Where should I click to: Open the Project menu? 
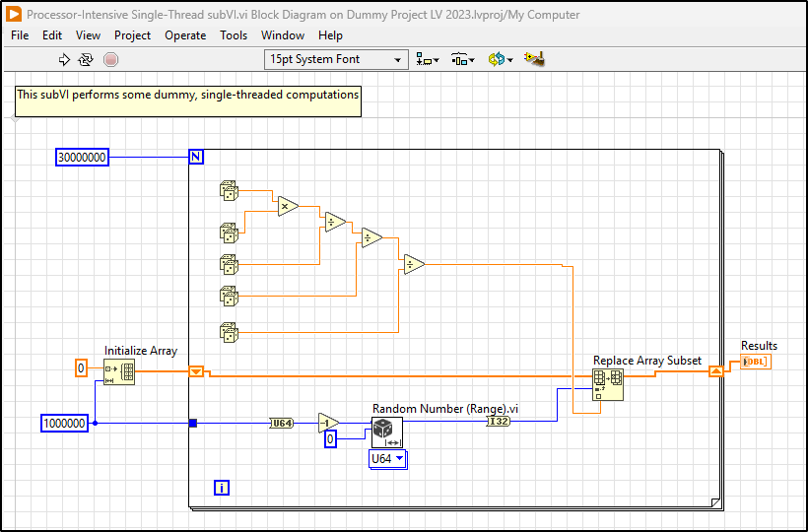pos(132,34)
